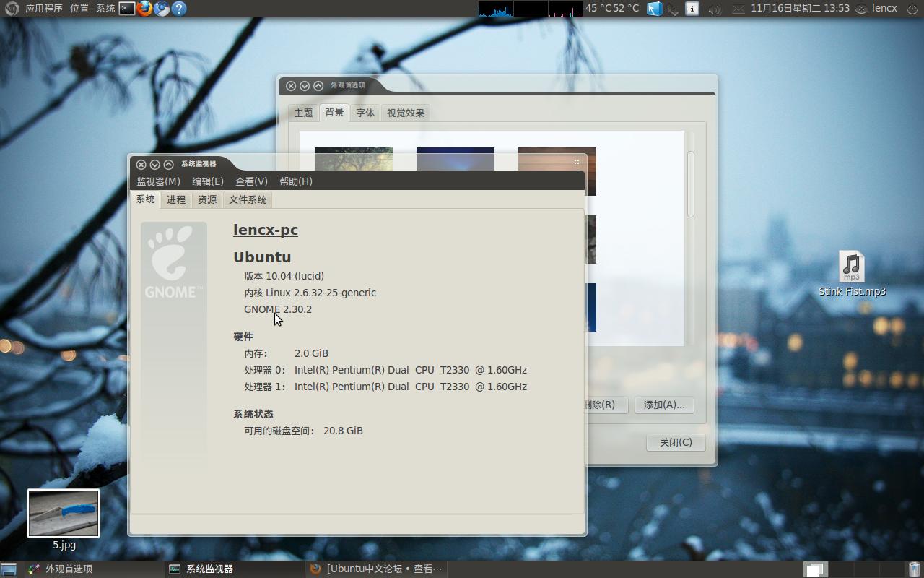This screenshot has width=924, height=578.
Task: Switch to 主题 theme tab in Appearance window
Action: (x=303, y=113)
